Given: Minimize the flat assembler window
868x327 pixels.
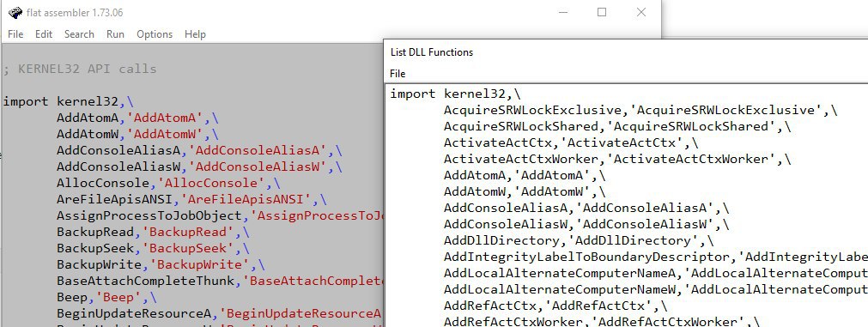Looking at the screenshot, I should tap(563, 12).
